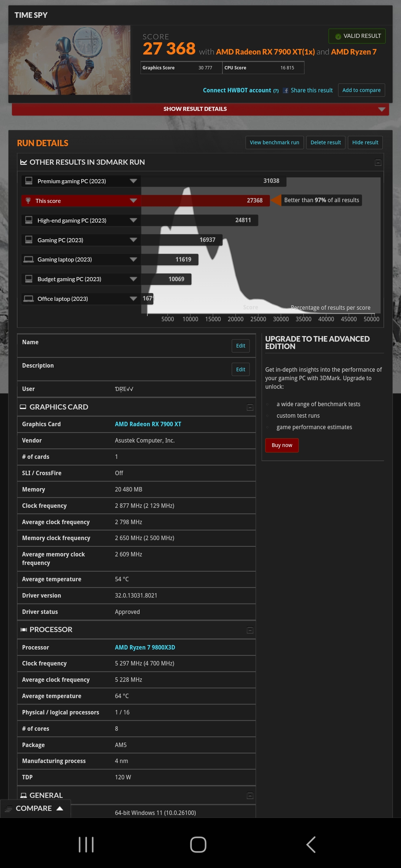The height and width of the screenshot is (868, 401).
Task: Click Add to compare button
Action: 361,90
